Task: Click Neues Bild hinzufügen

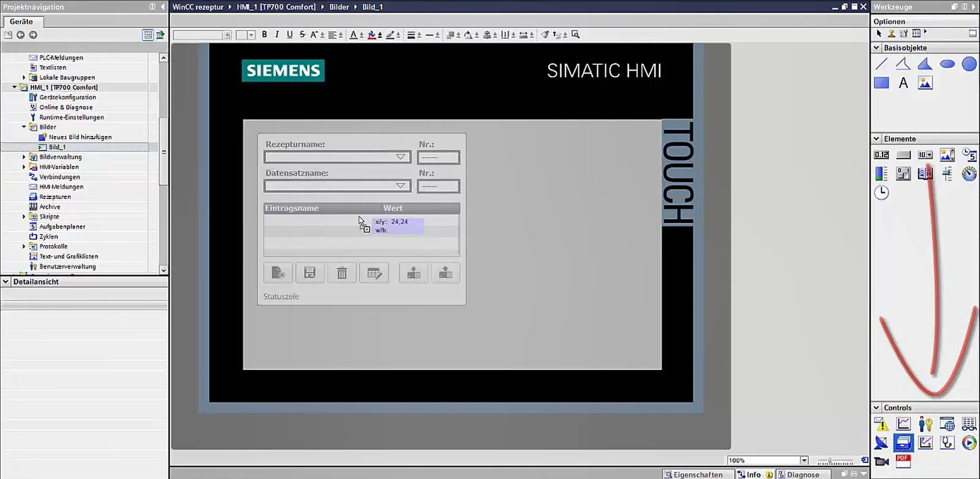Action: pyautogui.click(x=80, y=137)
